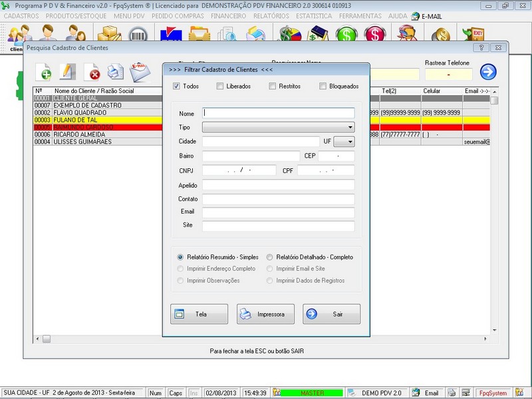Click the blue arrow next to Rastrear Telefone
This screenshot has width=532, height=399.
coord(488,72)
